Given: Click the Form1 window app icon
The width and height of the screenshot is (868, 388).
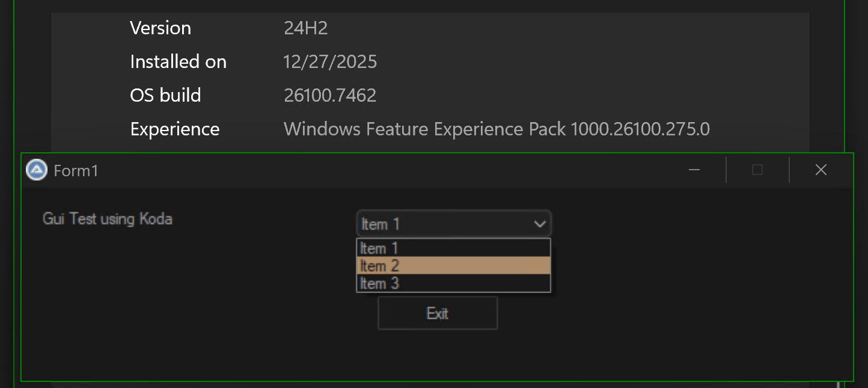Looking at the screenshot, I should point(37,170).
